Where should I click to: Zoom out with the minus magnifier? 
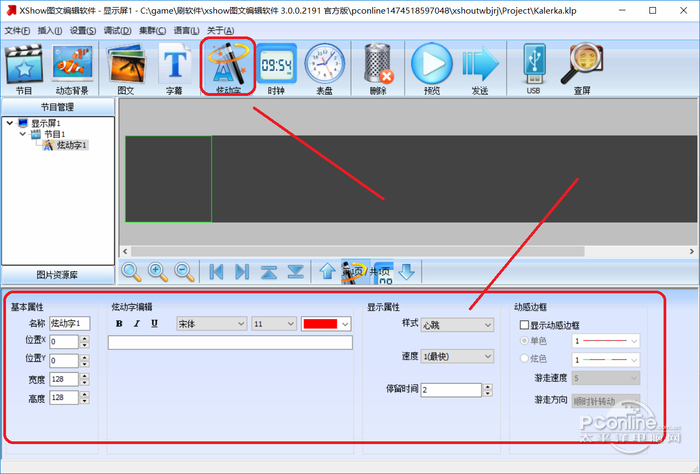[x=184, y=271]
